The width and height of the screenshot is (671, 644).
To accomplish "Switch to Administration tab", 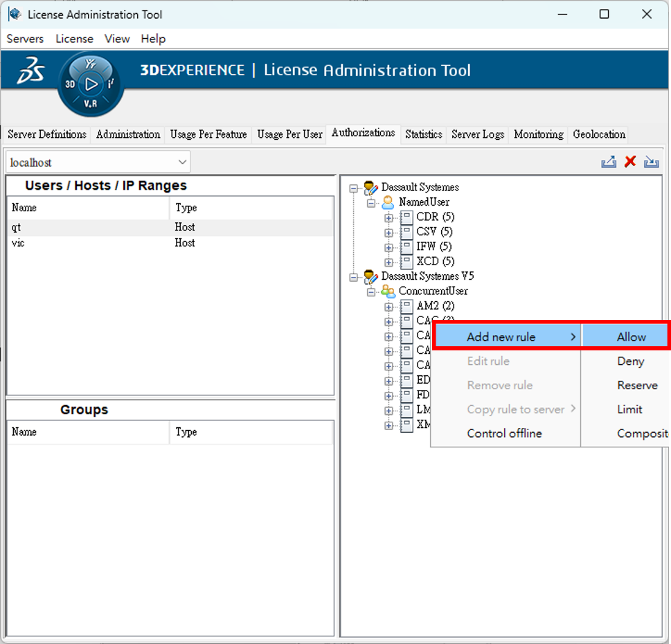I will click(128, 134).
